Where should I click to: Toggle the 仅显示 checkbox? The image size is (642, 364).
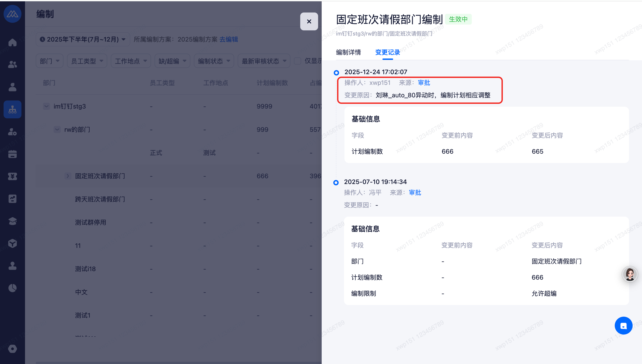[x=298, y=61]
